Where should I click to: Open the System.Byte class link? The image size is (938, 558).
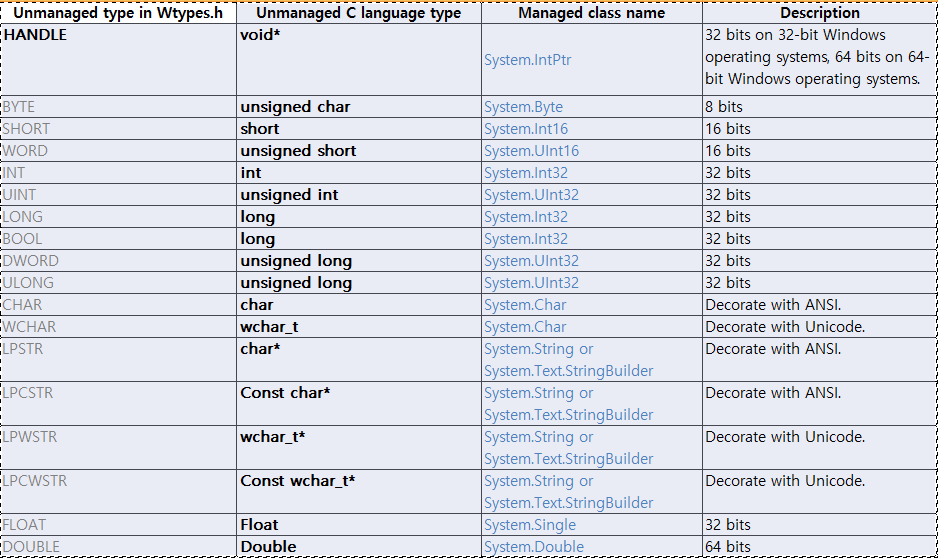(523, 106)
